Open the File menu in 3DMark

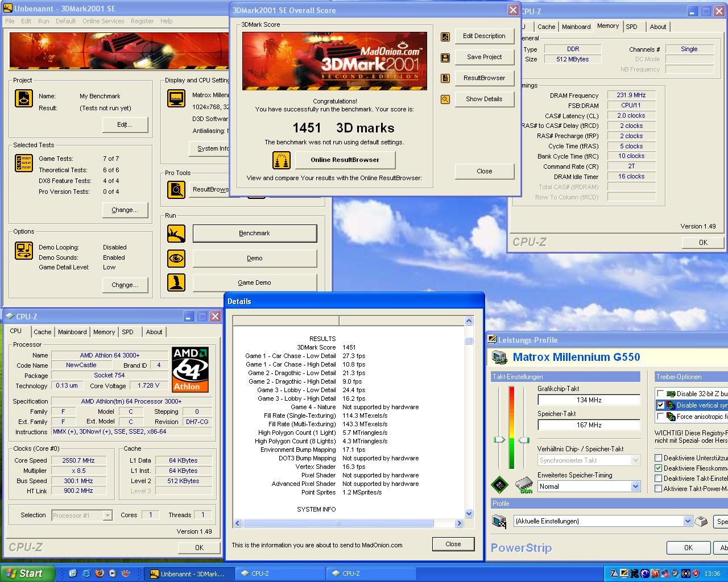10,21
